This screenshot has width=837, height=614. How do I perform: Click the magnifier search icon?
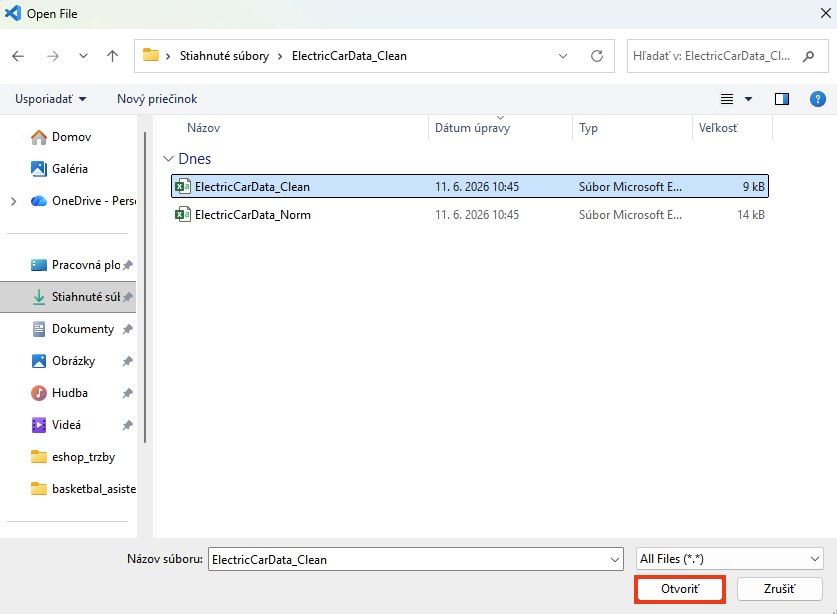(809, 56)
